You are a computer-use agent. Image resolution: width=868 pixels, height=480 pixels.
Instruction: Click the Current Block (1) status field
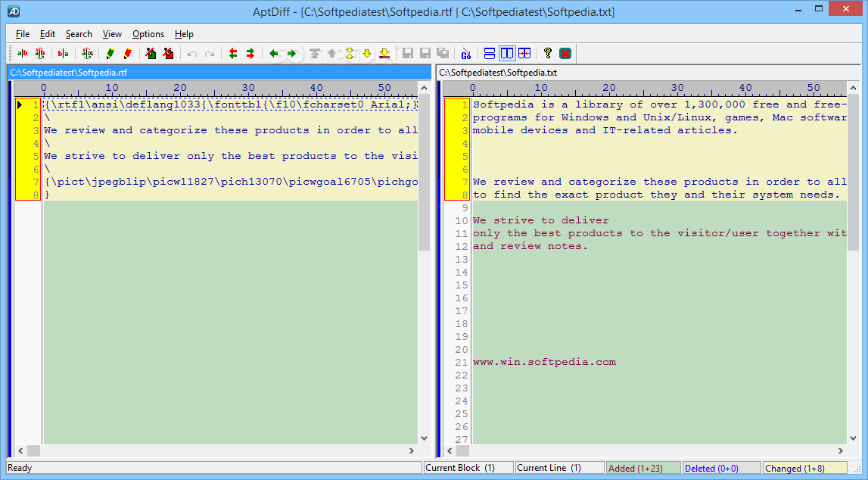pyautogui.click(x=468, y=468)
